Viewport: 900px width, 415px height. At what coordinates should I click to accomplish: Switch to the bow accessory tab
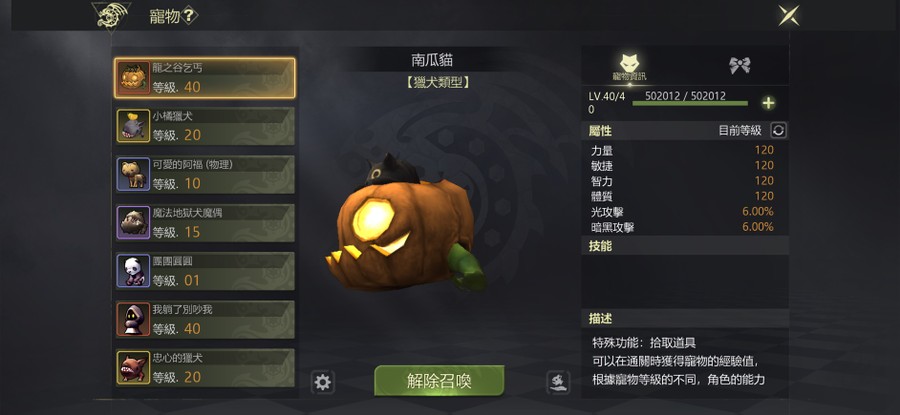pos(739,65)
